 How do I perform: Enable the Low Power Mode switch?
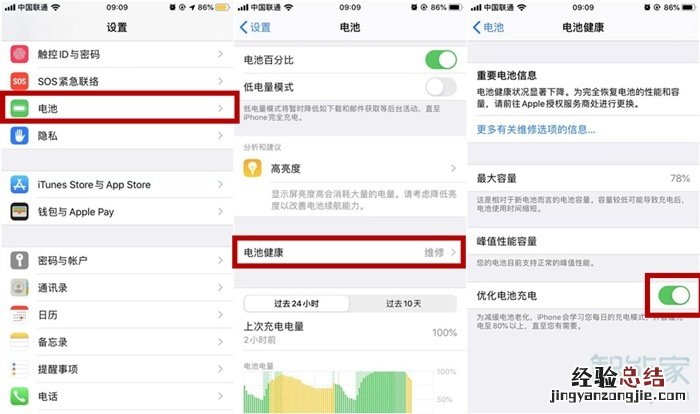point(441,87)
